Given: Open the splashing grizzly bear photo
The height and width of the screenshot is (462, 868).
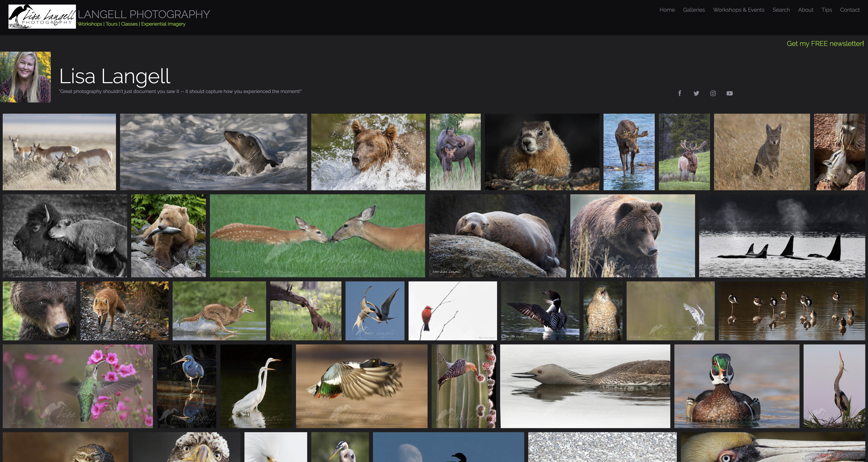Looking at the screenshot, I should (x=368, y=152).
